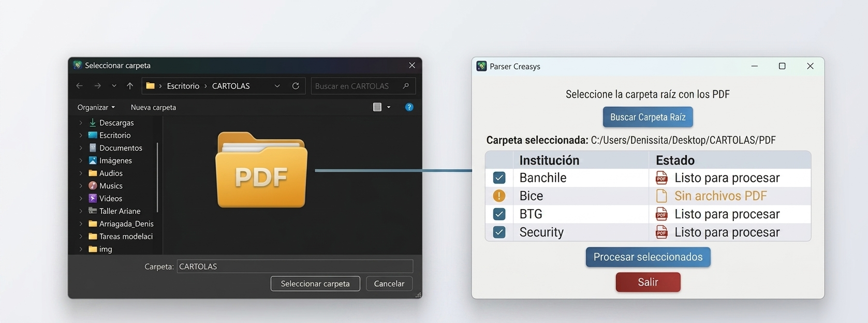The height and width of the screenshot is (323, 868).
Task: Create a Nueva carpeta
Action: [153, 107]
